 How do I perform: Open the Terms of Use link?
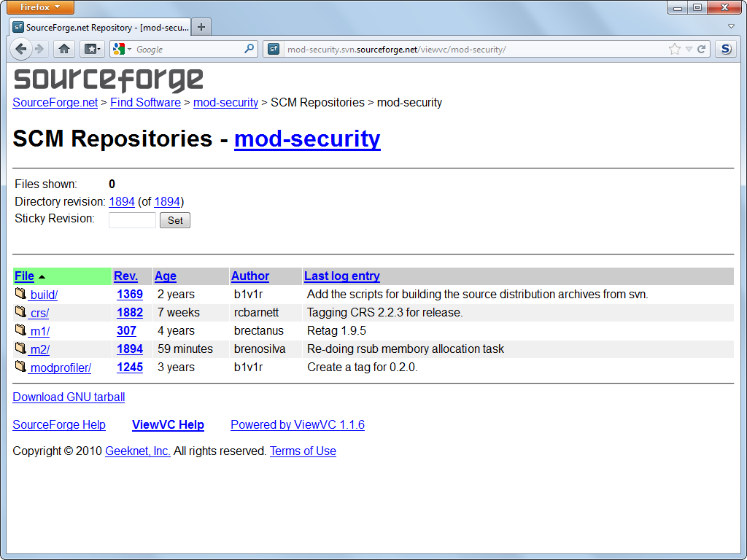pyautogui.click(x=303, y=451)
